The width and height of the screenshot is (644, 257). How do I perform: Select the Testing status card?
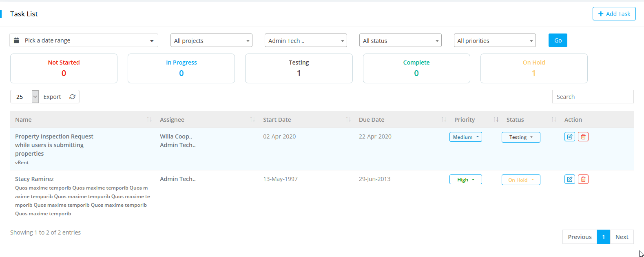[299, 69]
